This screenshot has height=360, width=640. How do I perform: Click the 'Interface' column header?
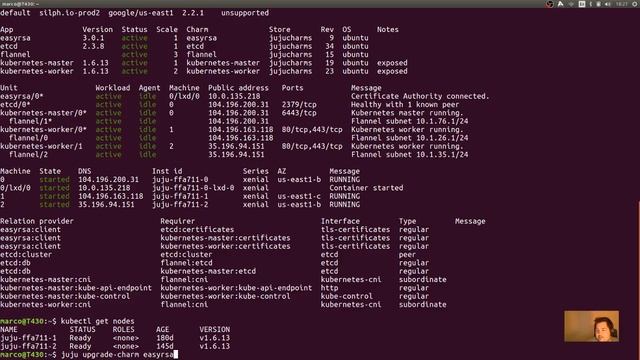pyautogui.click(x=340, y=221)
